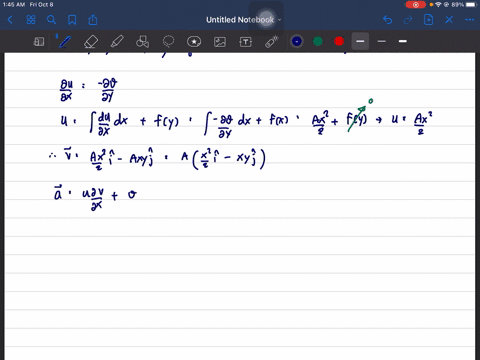Open the Elements sticker tool
This screenshot has height=360, width=480.
(194, 42)
